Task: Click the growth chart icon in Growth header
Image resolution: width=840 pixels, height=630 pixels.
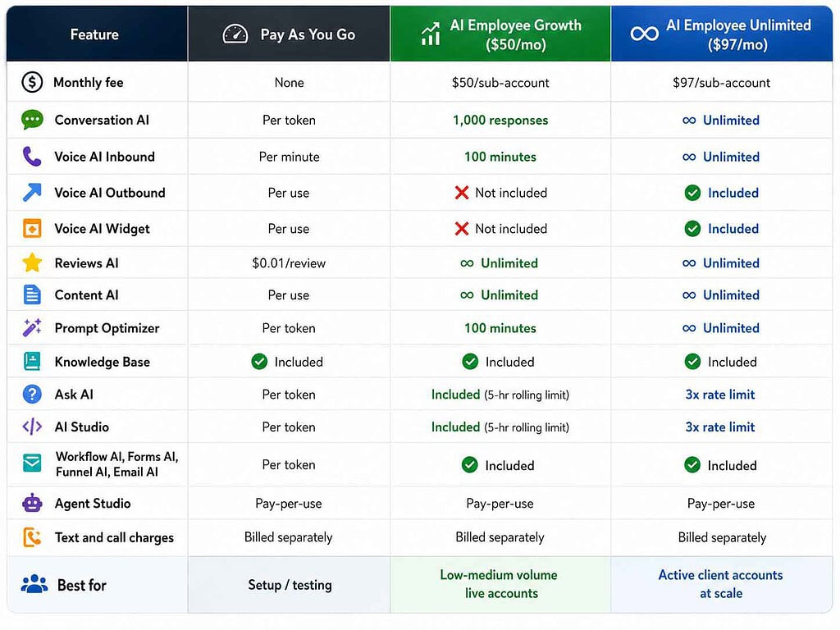Action: tap(430, 34)
